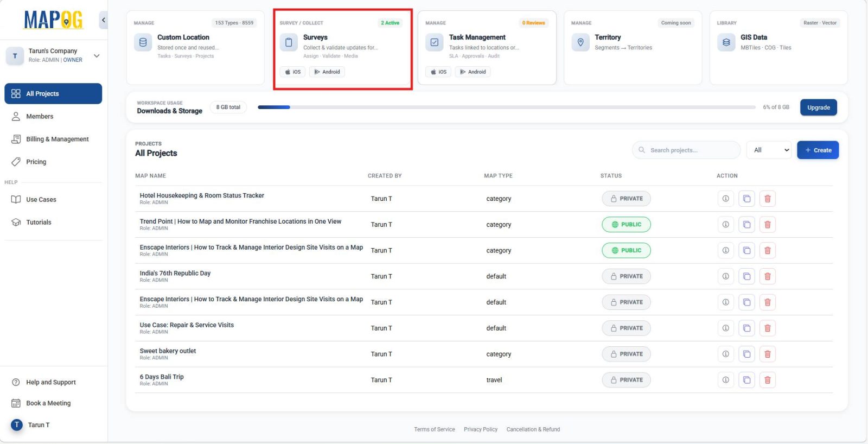Open info for Trend Point project
The width and height of the screenshot is (868, 444).
[725, 225]
